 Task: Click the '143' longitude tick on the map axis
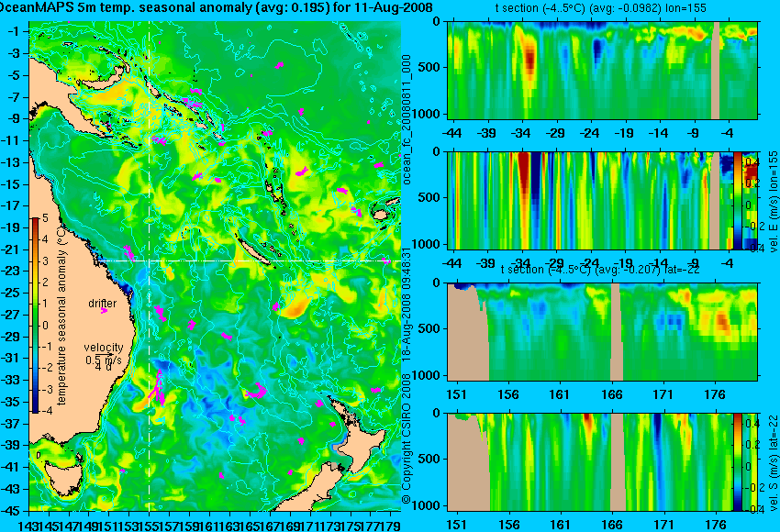28,525
